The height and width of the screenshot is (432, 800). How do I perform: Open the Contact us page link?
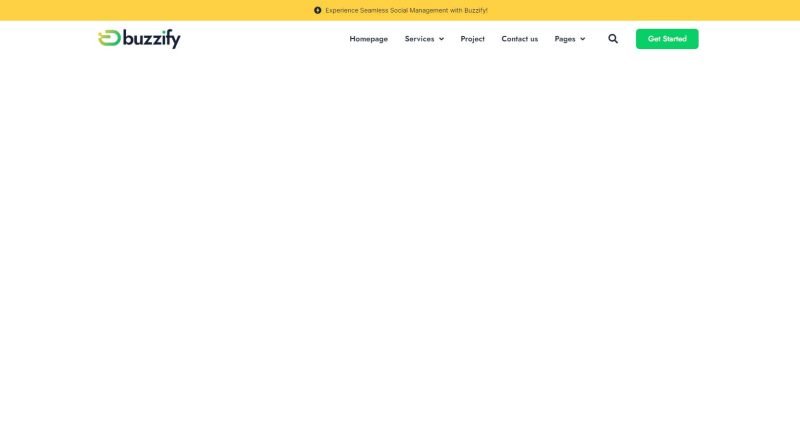519,39
